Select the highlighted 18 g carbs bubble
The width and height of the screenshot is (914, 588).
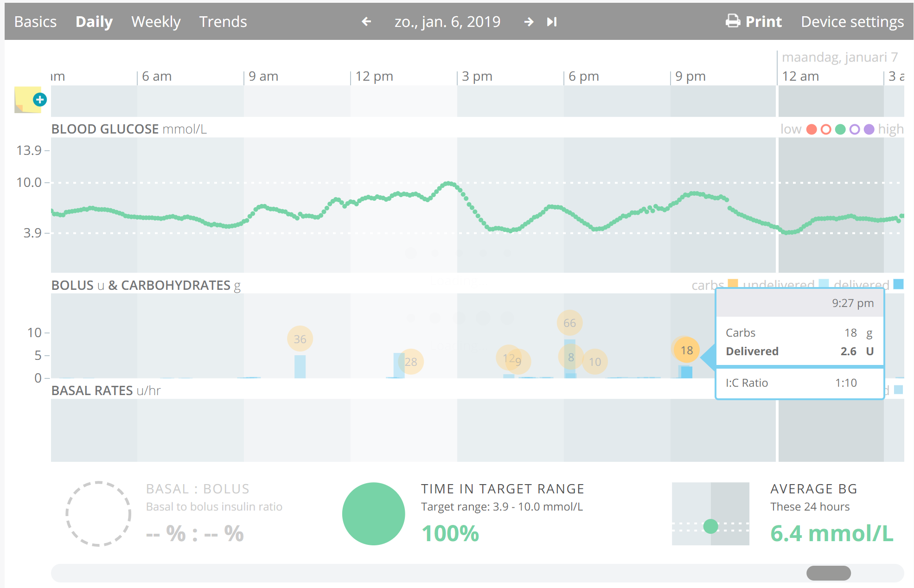686,350
